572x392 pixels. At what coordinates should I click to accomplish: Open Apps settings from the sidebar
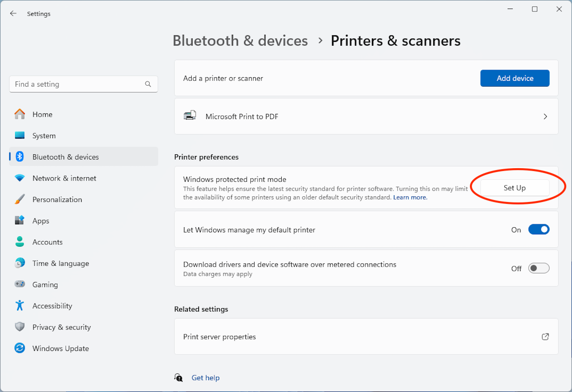[x=21, y=221]
